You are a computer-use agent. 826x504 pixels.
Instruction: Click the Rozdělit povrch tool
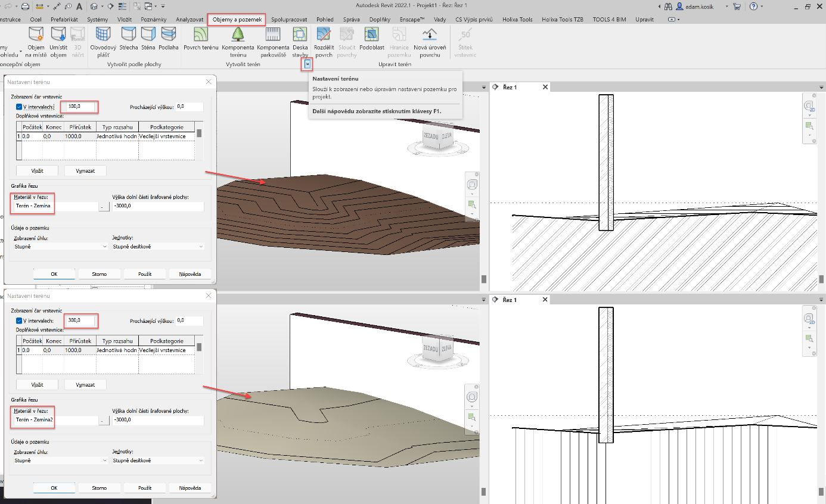[x=324, y=35]
